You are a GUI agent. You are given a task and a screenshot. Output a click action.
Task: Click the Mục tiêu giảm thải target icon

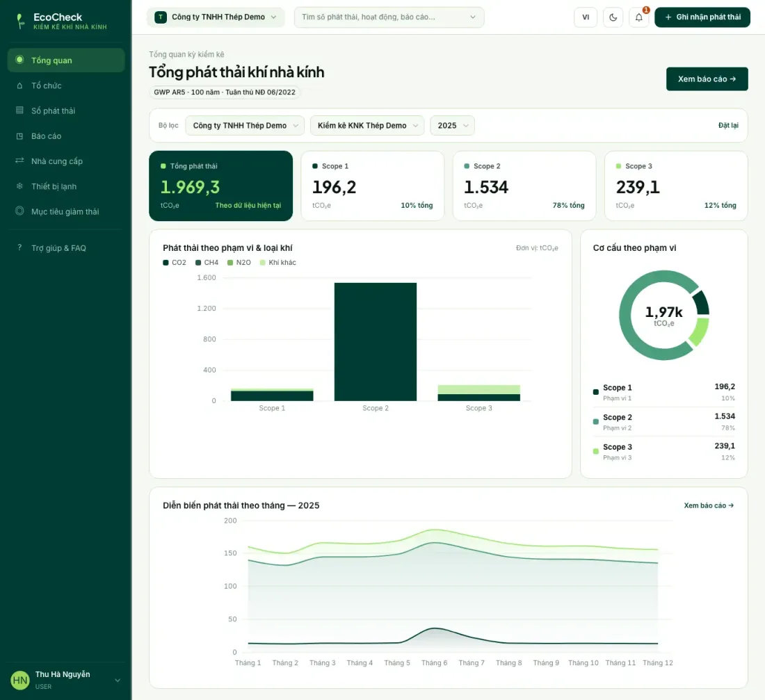pos(19,211)
